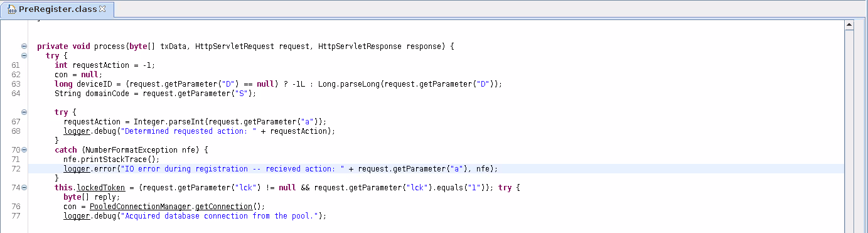868x233 pixels.
Task: Click line number 68 in the gutter
Action: pos(16,131)
